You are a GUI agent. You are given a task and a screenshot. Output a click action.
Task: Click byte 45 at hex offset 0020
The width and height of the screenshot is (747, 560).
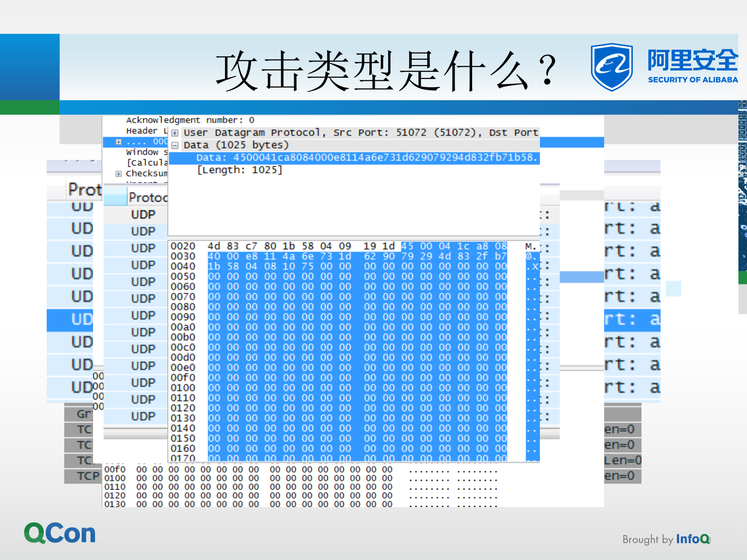tap(407, 246)
